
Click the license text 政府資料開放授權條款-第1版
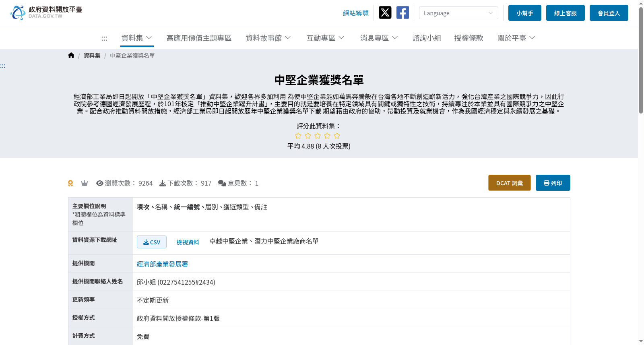[x=178, y=318]
